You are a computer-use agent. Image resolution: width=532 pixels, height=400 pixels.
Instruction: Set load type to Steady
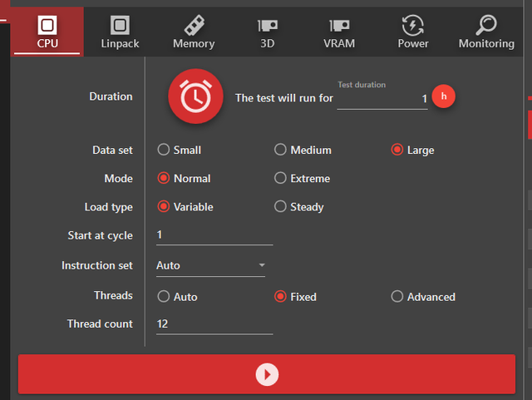281,206
